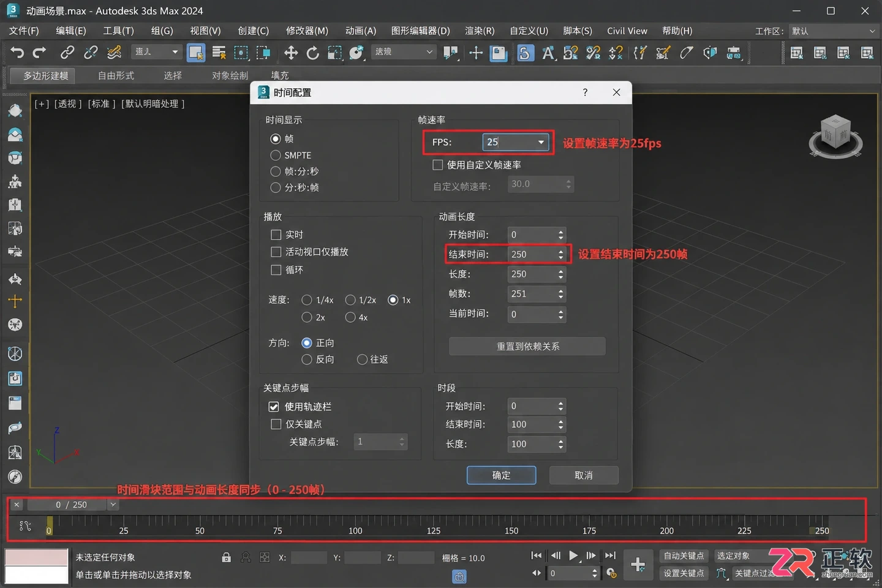The image size is (882, 588).
Task: Click the ViewCube in the viewport
Action: click(x=835, y=135)
